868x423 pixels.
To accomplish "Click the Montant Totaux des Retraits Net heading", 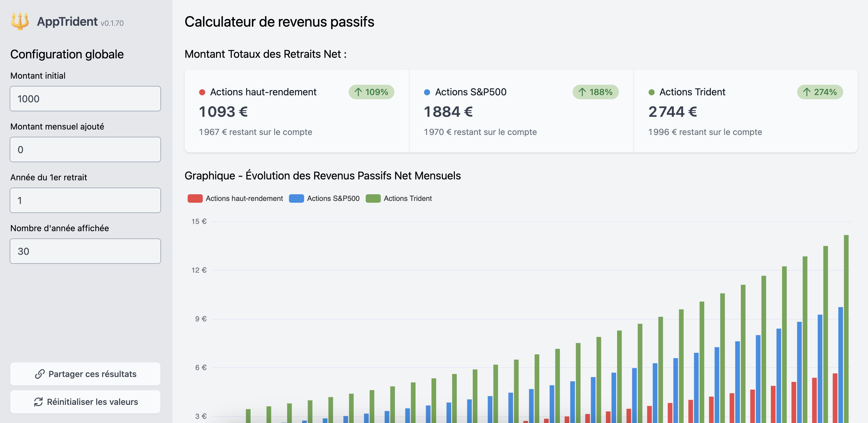I will 265,54.
